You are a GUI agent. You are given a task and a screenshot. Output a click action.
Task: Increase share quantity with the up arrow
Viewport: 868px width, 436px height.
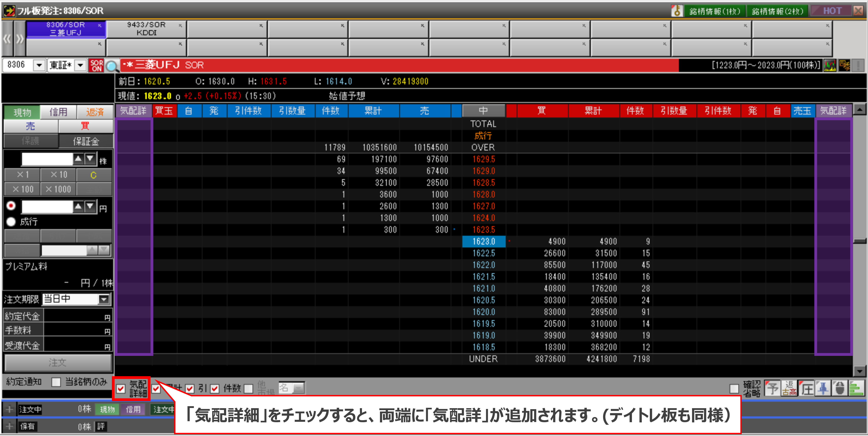point(78,158)
